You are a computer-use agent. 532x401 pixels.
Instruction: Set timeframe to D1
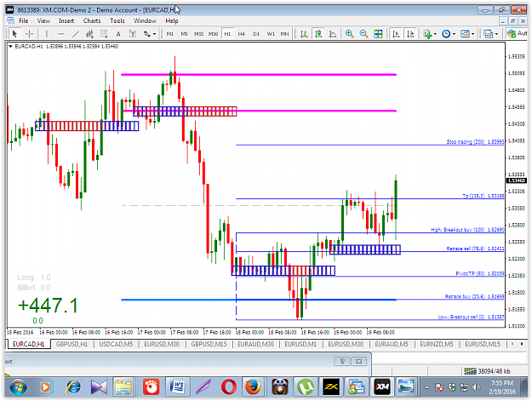coord(256,33)
